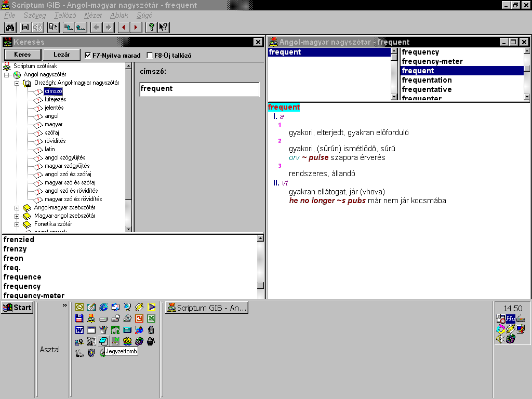Image resolution: width=532 pixels, height=399 pixels.
Task: Click the context help arrow-question icon
Action: (x=163, y=28)
